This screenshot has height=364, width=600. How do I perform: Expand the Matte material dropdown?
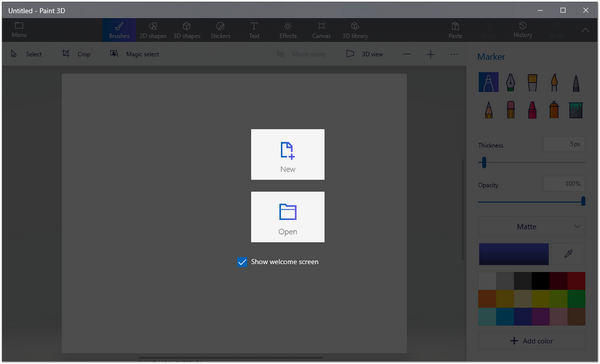pos(532,227)
